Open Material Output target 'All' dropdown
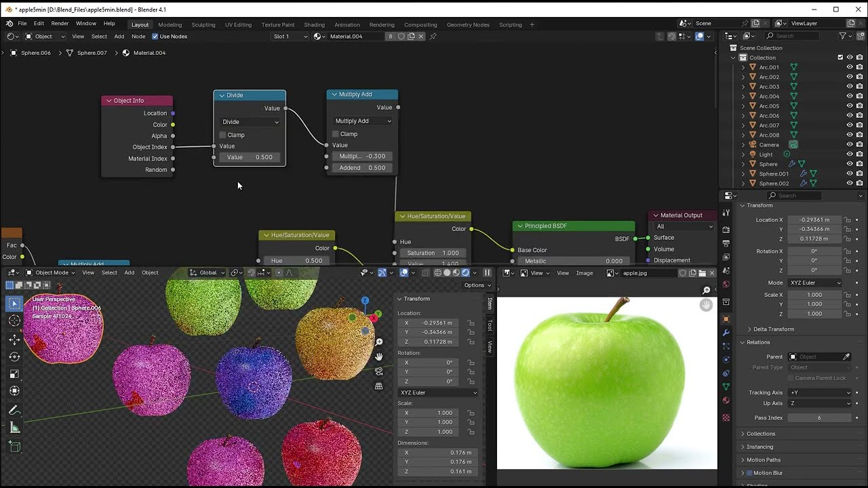The image size is (868, 488). tap(684, 226)
